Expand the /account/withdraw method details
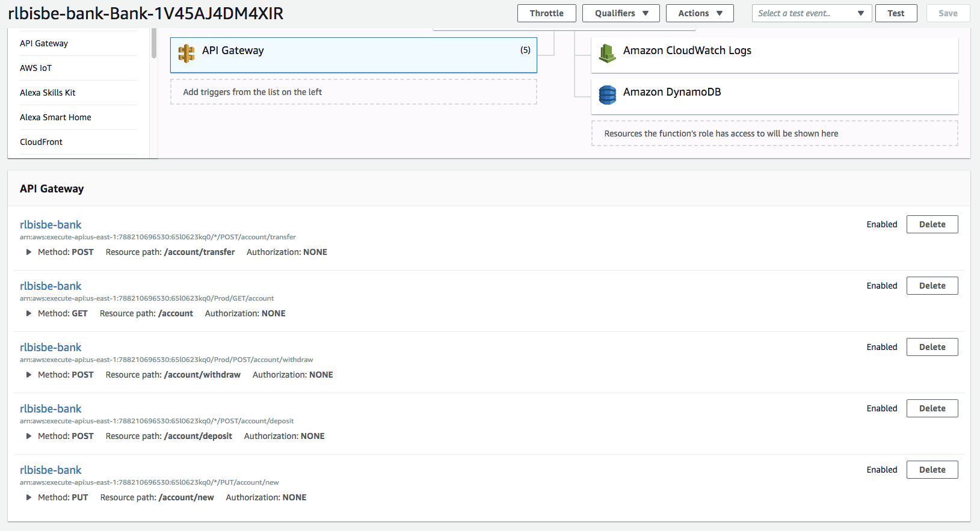Viewport: 980px width, 531px height. point(28,375)
